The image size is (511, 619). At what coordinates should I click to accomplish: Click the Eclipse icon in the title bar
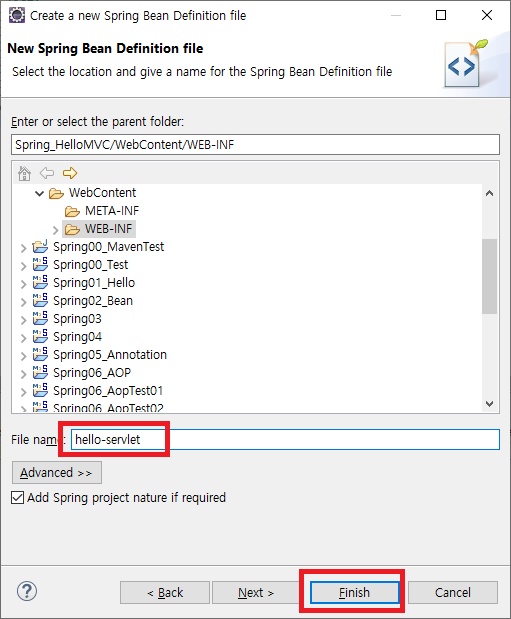click(17, 15)
